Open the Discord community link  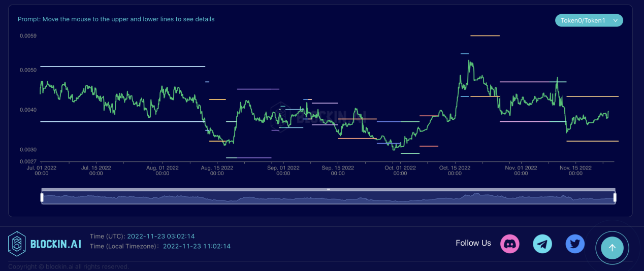point(509,244)
